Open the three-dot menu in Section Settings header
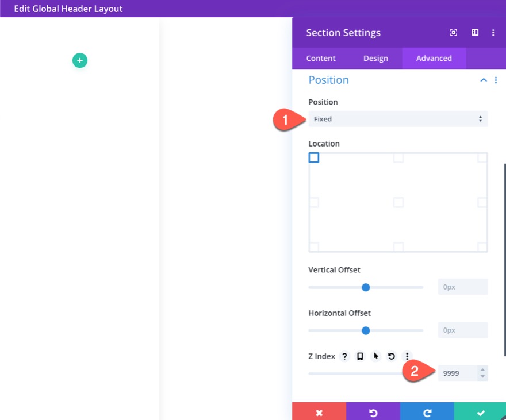The width and height of the screenshot is (506, 420). tap(493, 33)
